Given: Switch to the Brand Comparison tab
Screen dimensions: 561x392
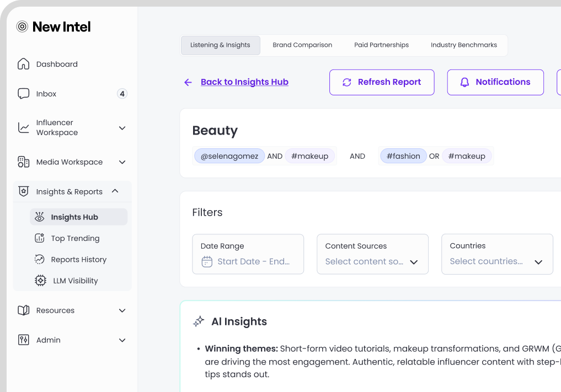Looking at the screenshot, I should click(302, 45).
